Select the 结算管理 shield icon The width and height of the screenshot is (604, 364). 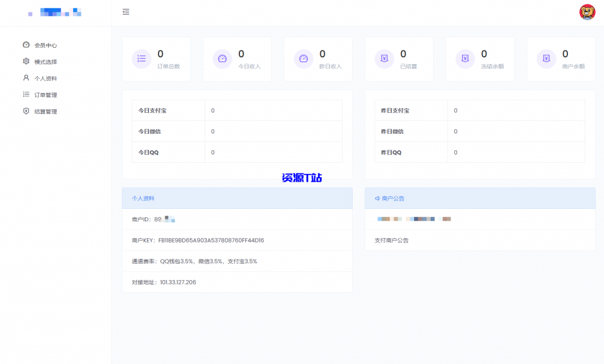point(25,110)
